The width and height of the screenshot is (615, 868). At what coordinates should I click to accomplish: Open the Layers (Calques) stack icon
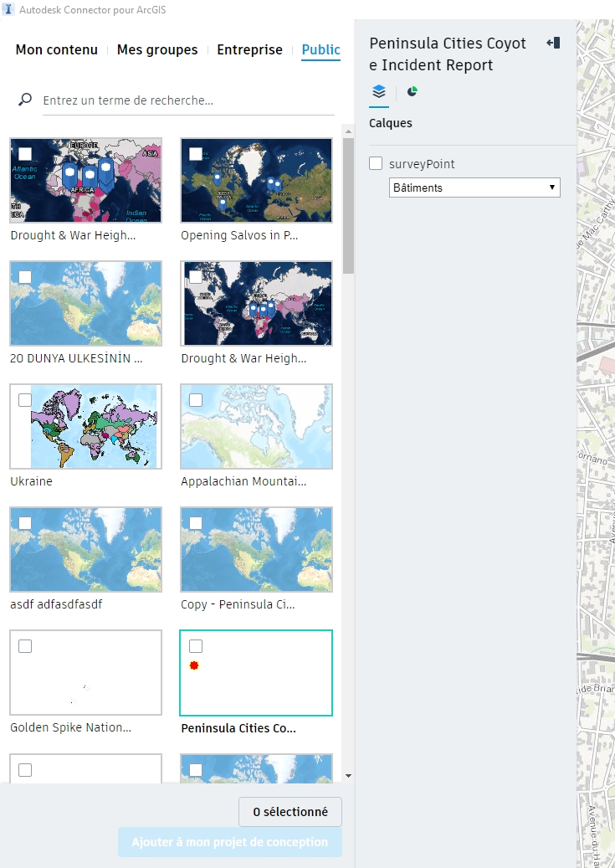[379, 91]
